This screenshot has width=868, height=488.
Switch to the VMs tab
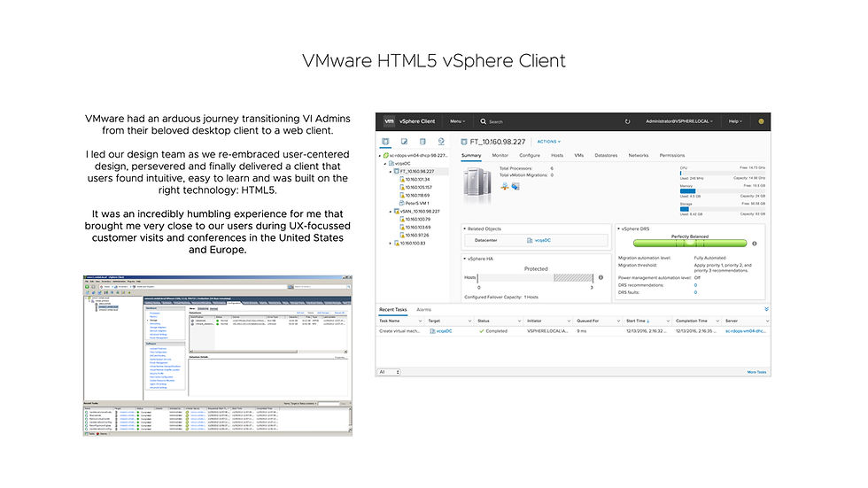coord(579,156)
